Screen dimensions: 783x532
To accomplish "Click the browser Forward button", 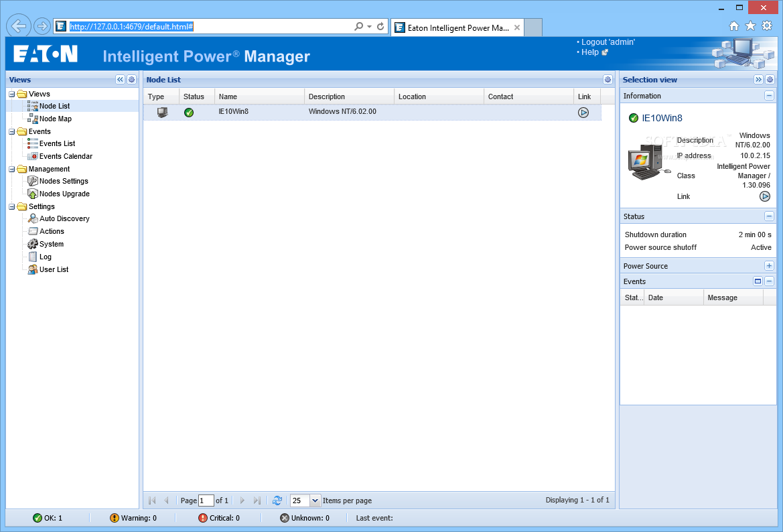I will click(42, 26).
